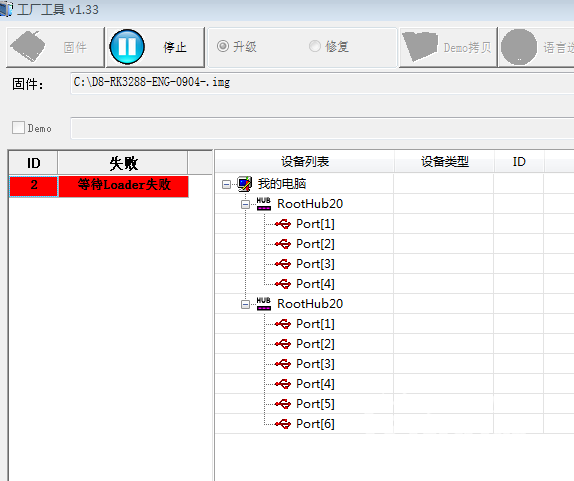The height and width of the screenshot is (481, 574).
Task: Click the Demo拷贝 folder icon
Action: (420, 46)
